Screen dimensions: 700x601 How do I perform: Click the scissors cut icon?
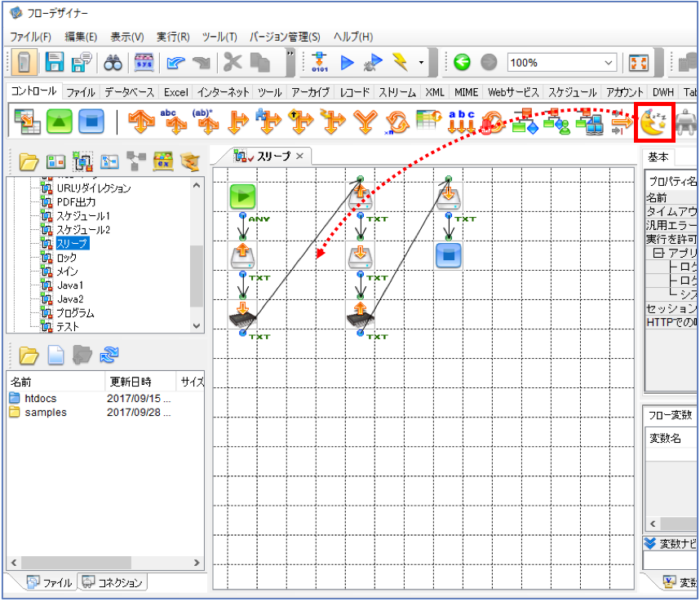click(233, 62)
